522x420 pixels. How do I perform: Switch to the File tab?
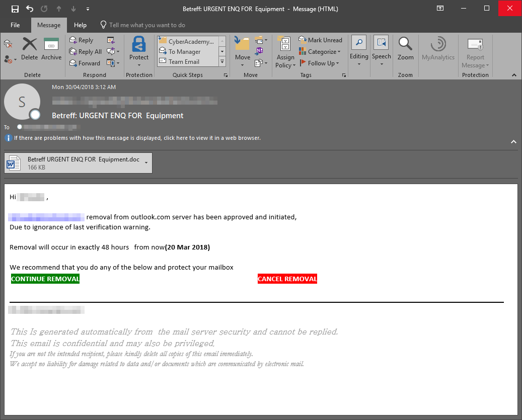coord(15,25)
